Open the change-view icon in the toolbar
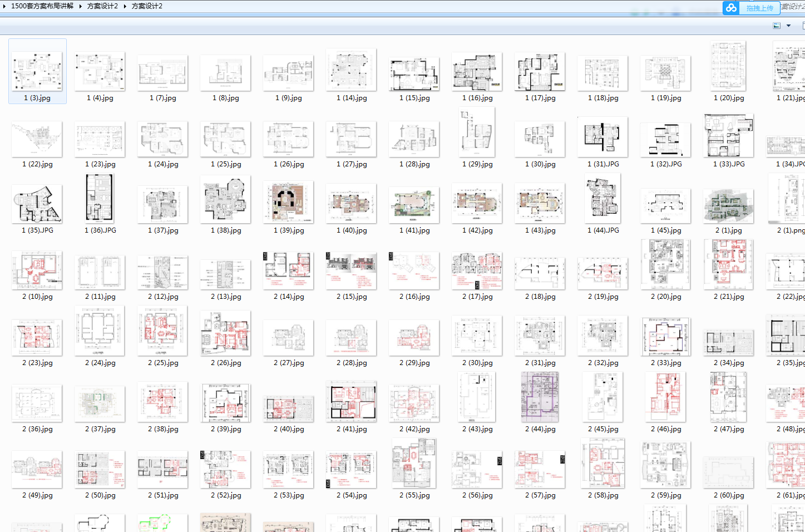The height and width of the screenshot is (532, 805). (777, 26)
